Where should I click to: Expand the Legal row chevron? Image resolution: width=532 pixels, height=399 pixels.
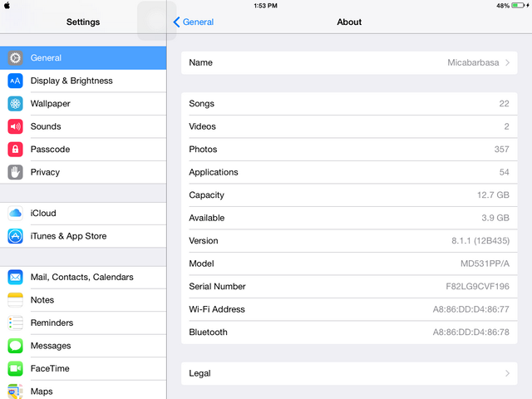(x=507, y=373)
